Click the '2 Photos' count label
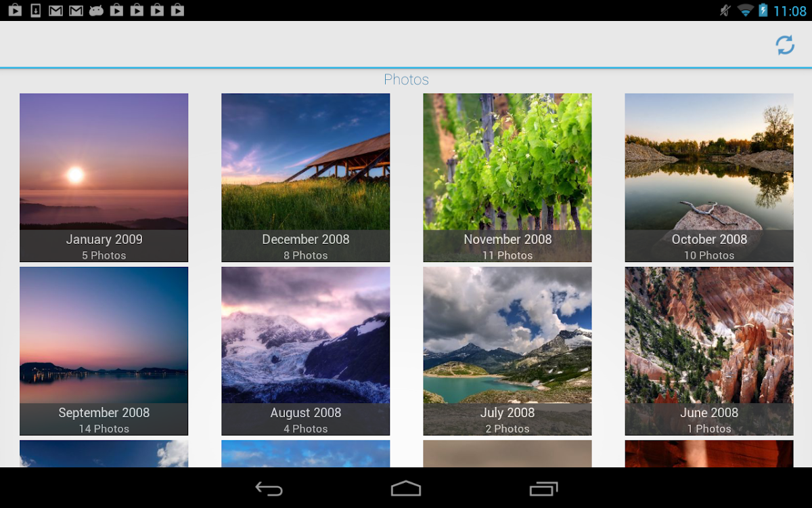Viewport: 812px width, 508px height. [x=507, y=429]
